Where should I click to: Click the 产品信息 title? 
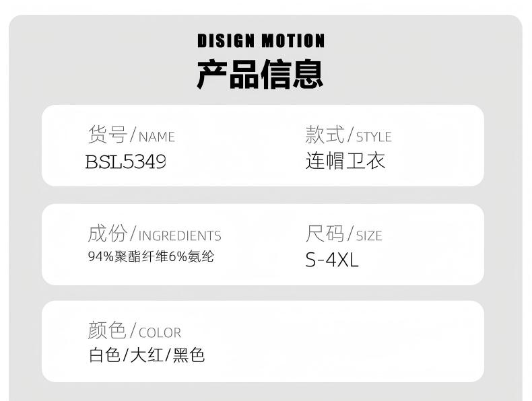click(x=260, y=75)
